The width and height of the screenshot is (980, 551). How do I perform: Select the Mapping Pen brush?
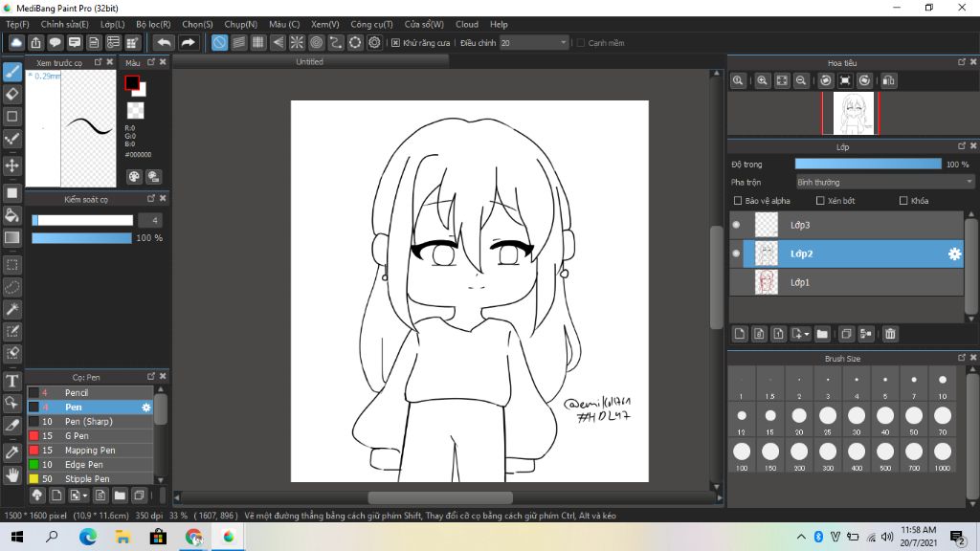point(90,451)
